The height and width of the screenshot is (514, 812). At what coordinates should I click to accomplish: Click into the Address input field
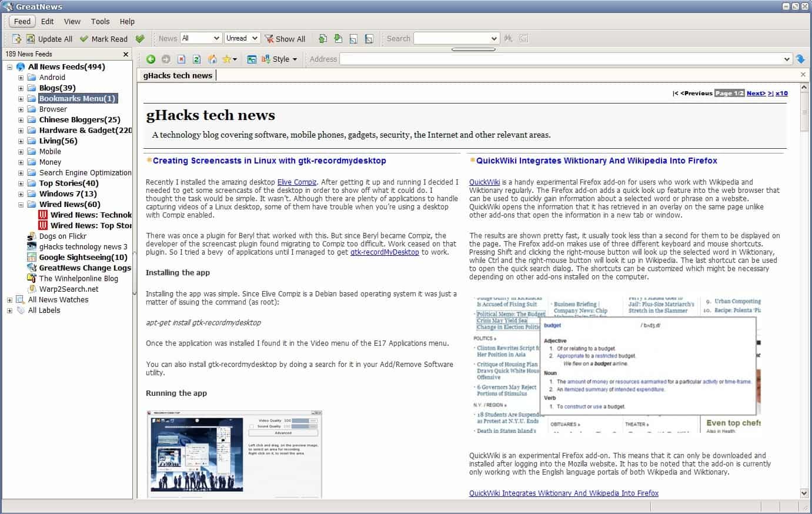pos(562,59)
